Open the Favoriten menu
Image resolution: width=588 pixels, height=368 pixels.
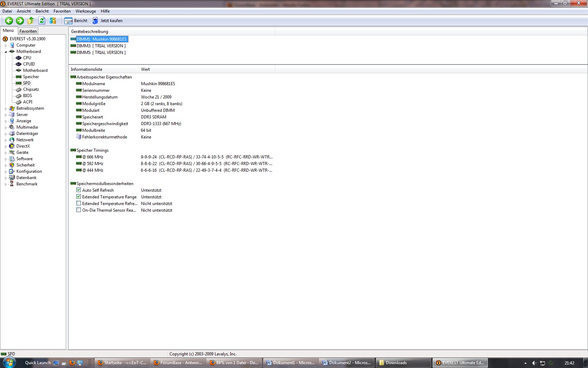[62, 11]
